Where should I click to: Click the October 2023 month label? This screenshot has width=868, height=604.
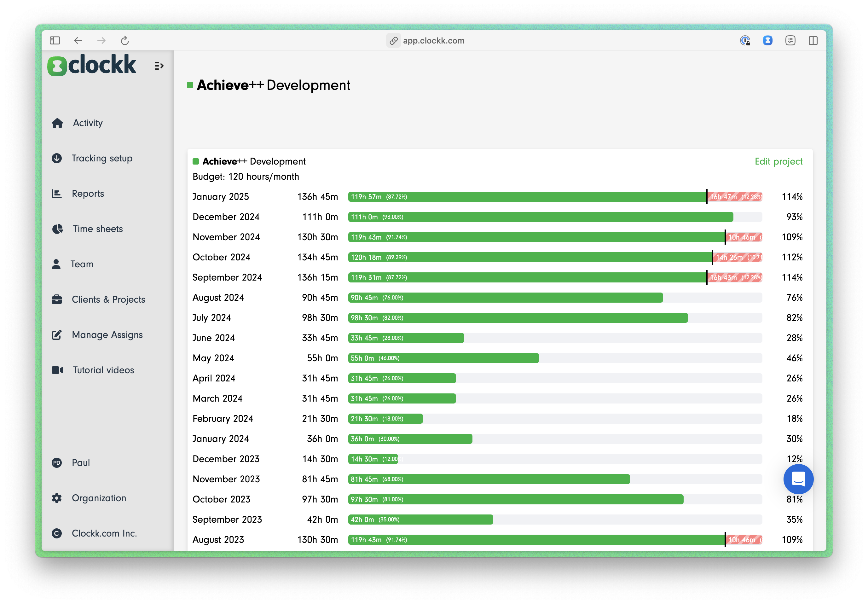222,499
